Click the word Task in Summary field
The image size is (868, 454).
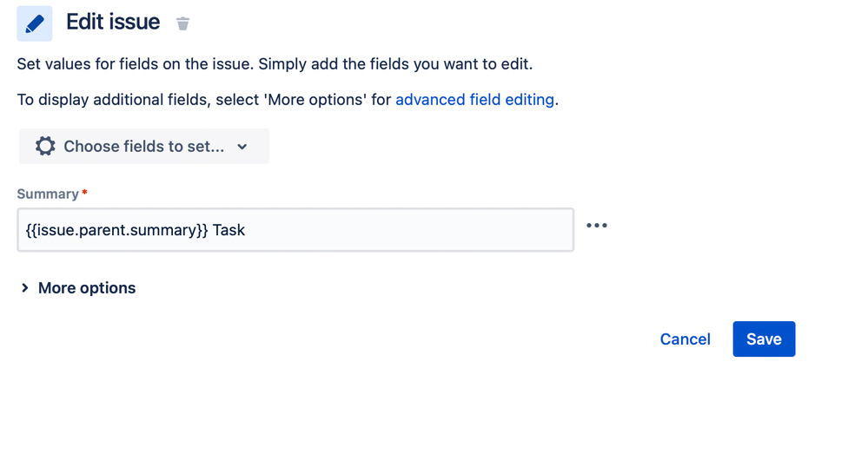pyautogui.click(x=229, y=230)
